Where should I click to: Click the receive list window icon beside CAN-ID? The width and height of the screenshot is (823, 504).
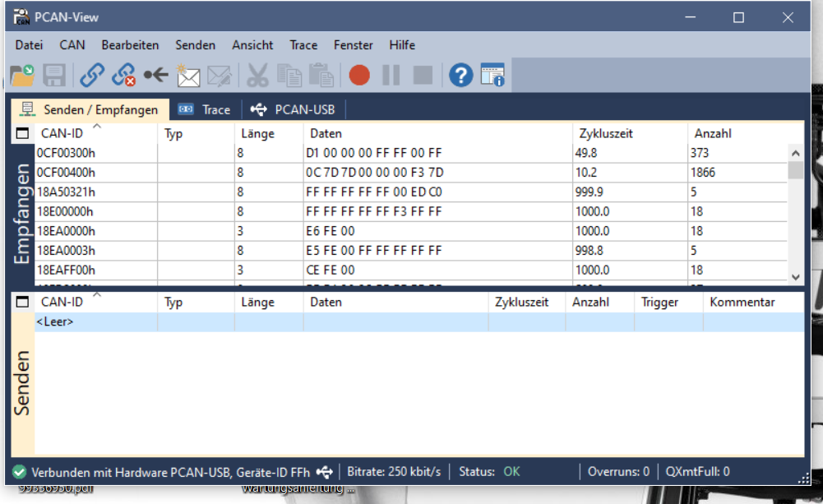[x=22, y=133]
